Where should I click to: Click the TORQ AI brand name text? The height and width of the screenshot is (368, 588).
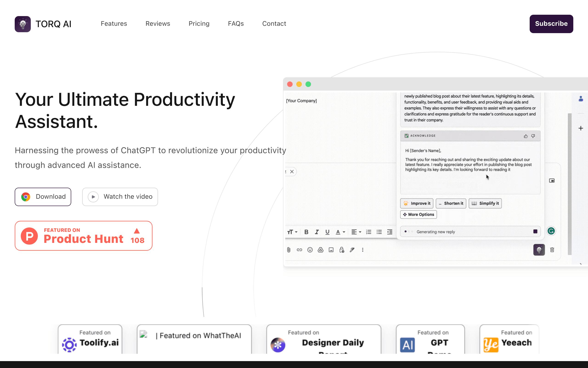click(x=54, y=24)
